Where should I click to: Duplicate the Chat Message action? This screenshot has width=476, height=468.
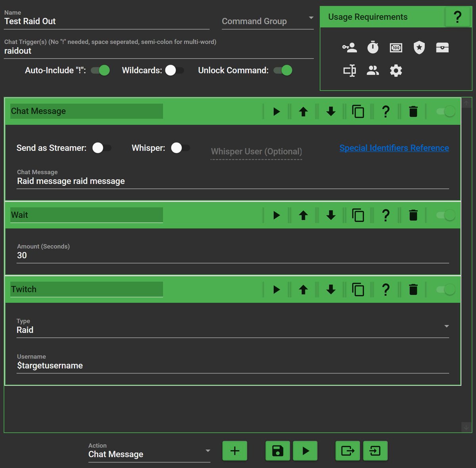coord(358,112)
